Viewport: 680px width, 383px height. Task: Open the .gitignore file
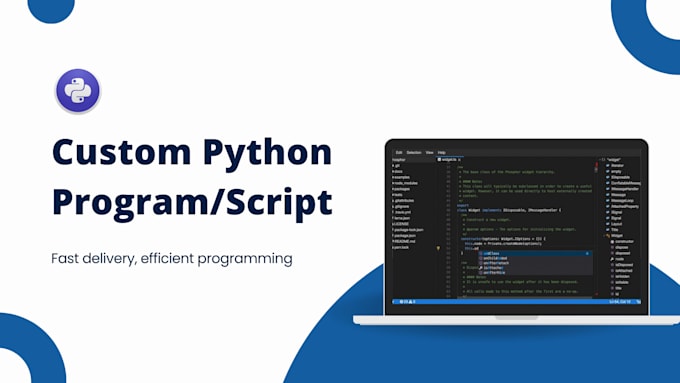point(401,206)
